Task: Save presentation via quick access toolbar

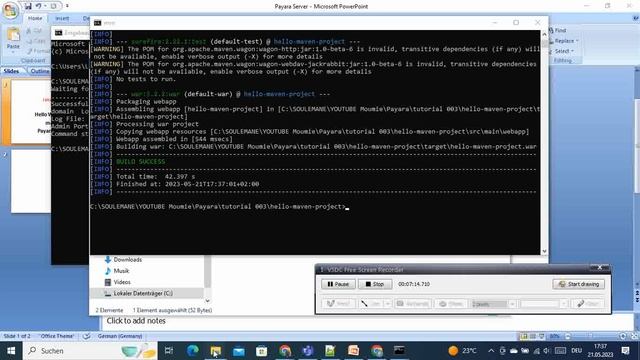Action: 28,6
